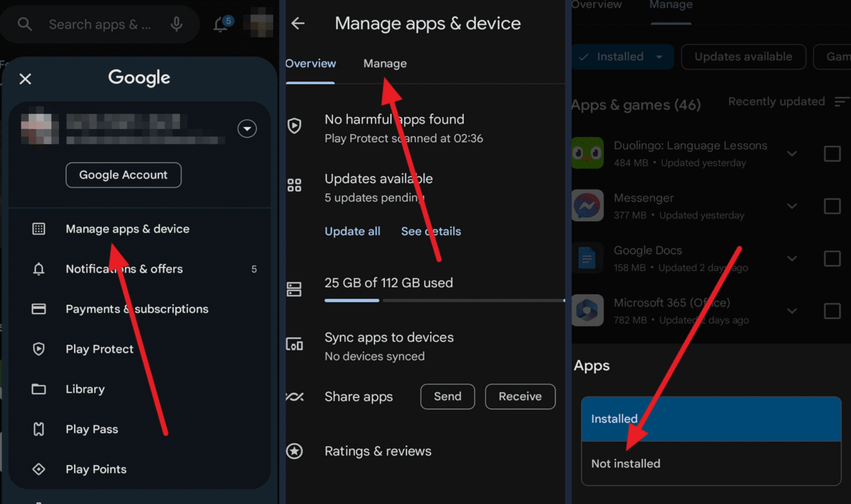This screenshot has width=851, height=504.
Task: Open Payments & subscriptions entry
Action: [137, 309]
